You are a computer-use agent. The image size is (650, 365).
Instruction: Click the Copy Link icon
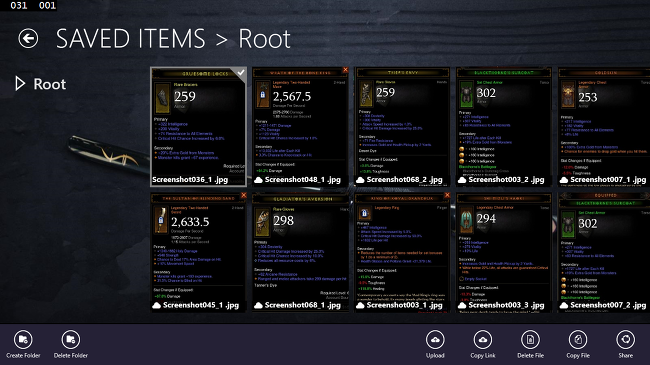(x=483, y=340)
